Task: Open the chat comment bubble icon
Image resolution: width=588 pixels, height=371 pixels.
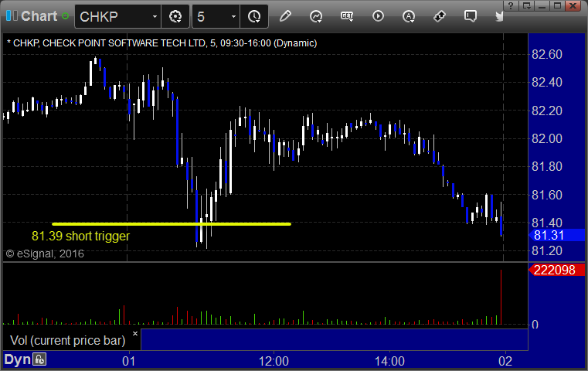Action: [x=471, y=16]
